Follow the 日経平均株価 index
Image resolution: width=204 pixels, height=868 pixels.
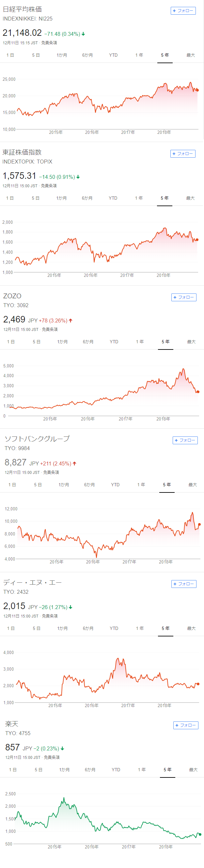coord(183,11)
